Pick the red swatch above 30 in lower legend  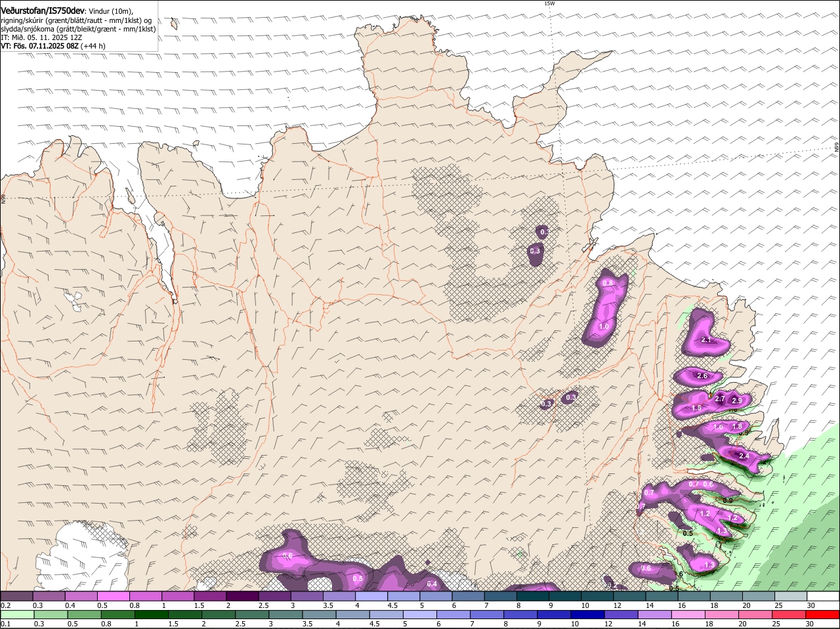click(824, 615)
